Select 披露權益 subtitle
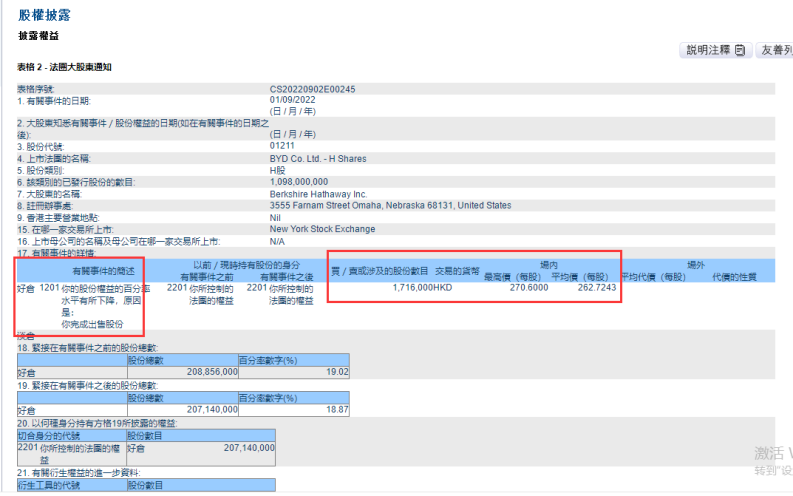Screen dimensions: 793x496 coord(38,36)
